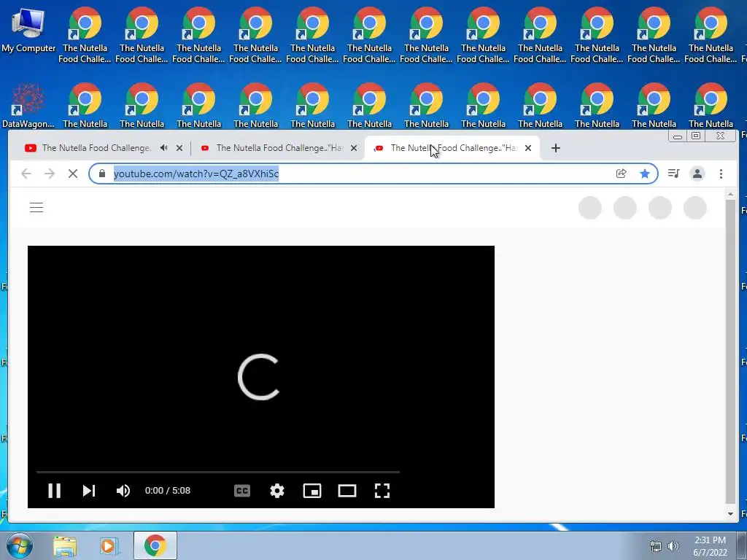The image size is (747, 560).
Task: Enter fullscreen video mode
Action: point(382,491)
